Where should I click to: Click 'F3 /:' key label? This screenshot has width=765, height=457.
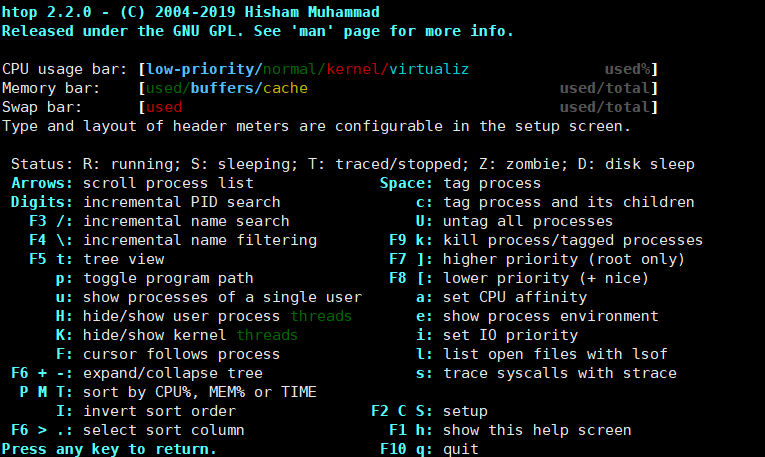51,221
